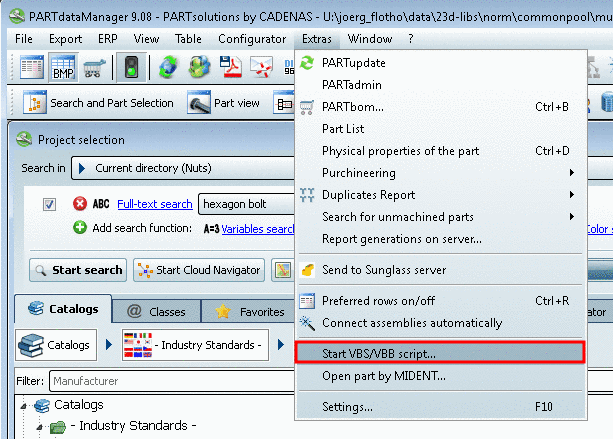Click the Start search button
This screenshot has width=613, height=439.
pyautogui.click(x=78, y=270)
